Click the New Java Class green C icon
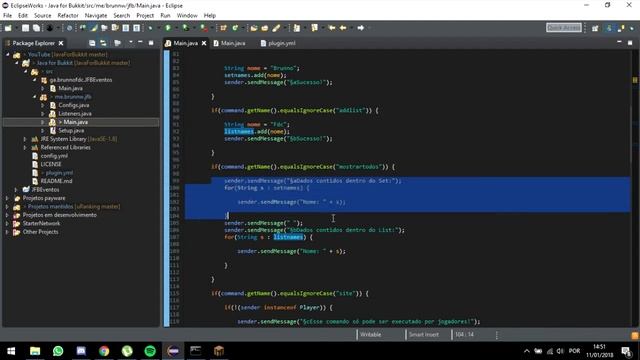 coord(235,28)
